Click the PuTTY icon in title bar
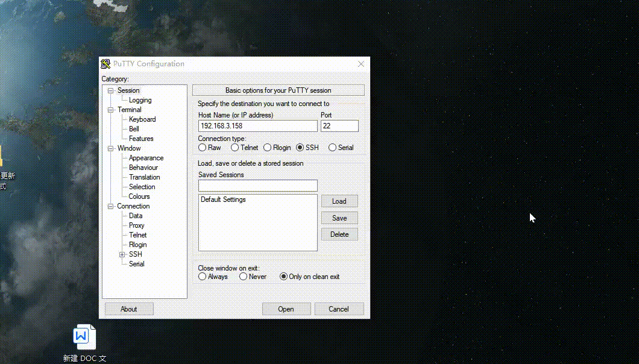Image resolution: width=639 pixels, height=364 pixels. [x=105, y=64]
